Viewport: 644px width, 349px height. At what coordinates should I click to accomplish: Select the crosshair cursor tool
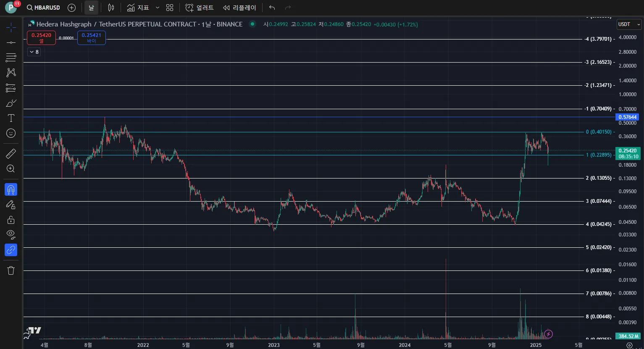coord(11,28)
